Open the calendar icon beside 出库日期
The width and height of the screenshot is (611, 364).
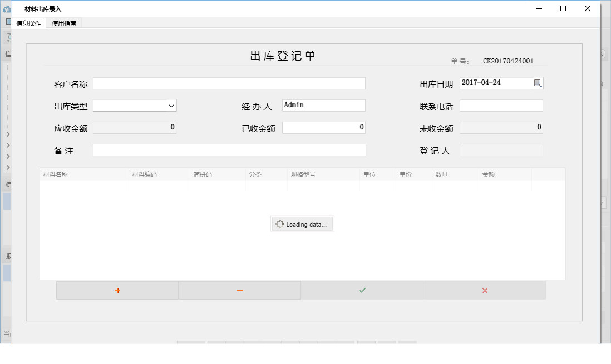pos(537,82)
